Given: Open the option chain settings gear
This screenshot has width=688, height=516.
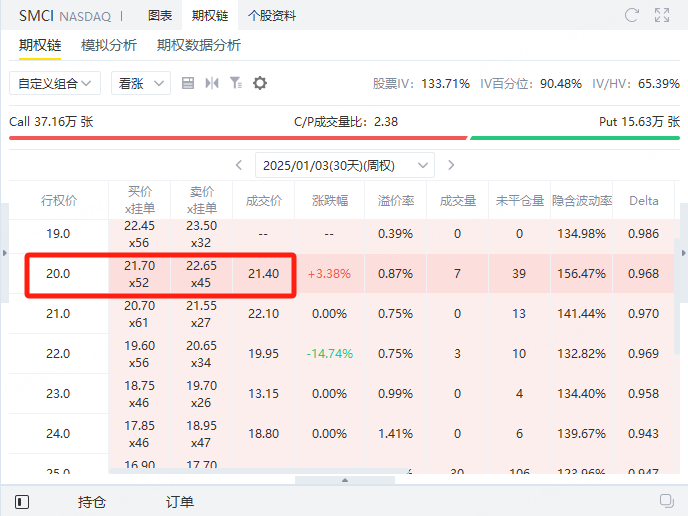Looking at the screenshot, I should [260, 83].
